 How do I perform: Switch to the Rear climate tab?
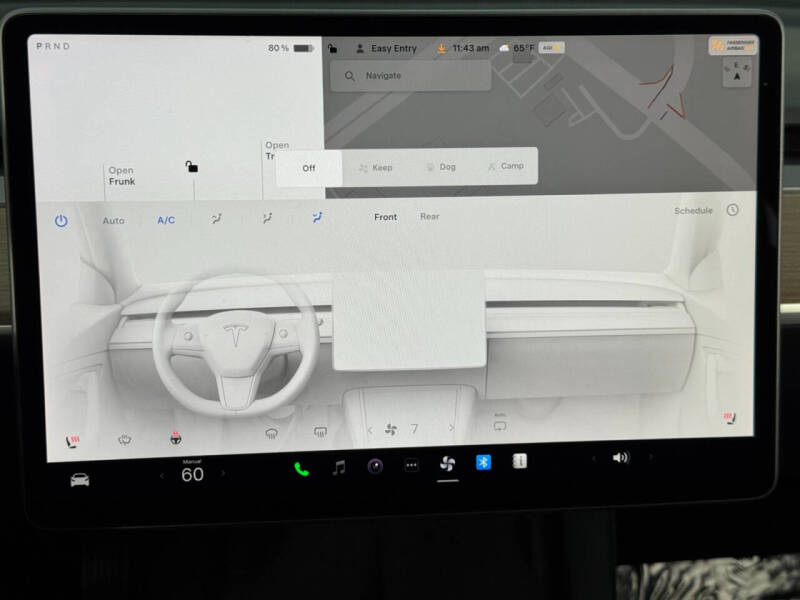pos(430,217)
